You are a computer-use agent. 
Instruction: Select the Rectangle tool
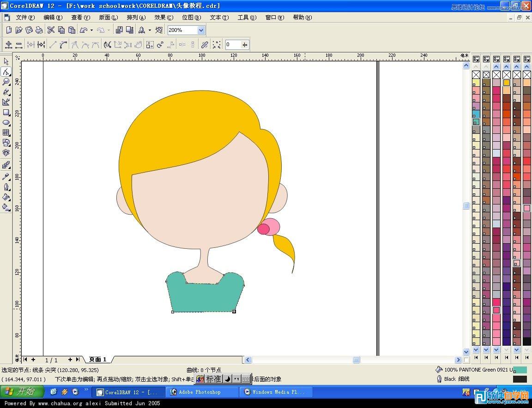6,112
